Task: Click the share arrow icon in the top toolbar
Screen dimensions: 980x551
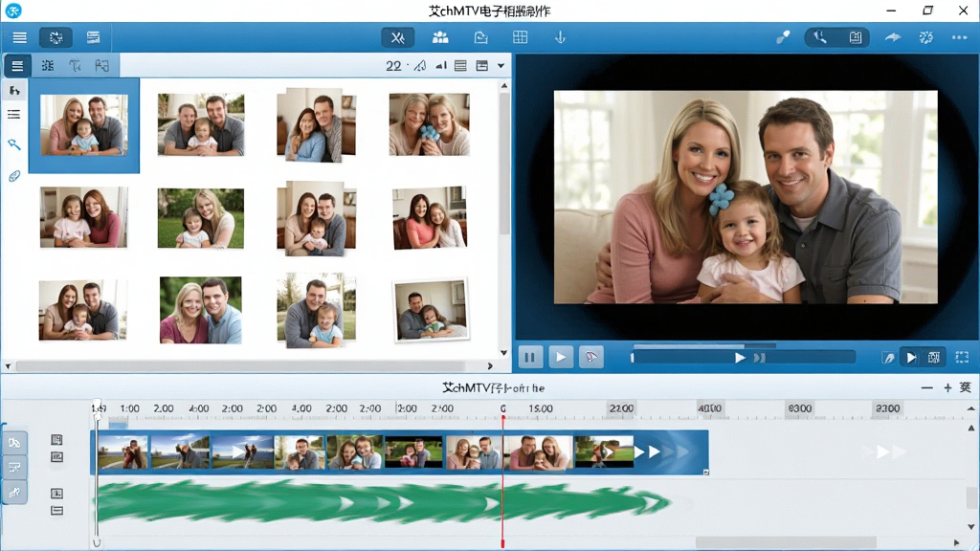Action: [893, 37]
